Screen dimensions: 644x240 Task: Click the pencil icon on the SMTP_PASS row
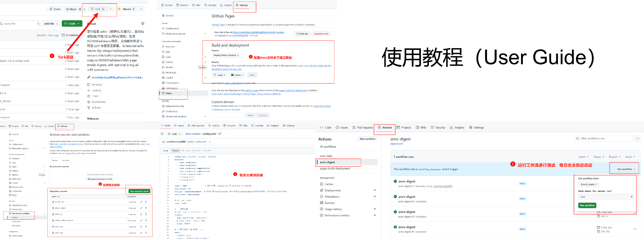coord(141,226)
